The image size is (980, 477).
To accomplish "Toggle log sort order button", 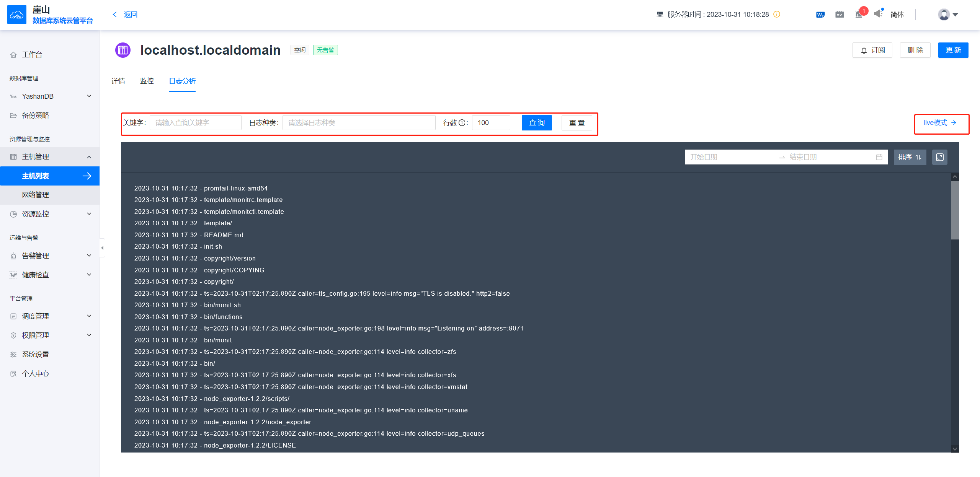I will (x=910, y=157).
